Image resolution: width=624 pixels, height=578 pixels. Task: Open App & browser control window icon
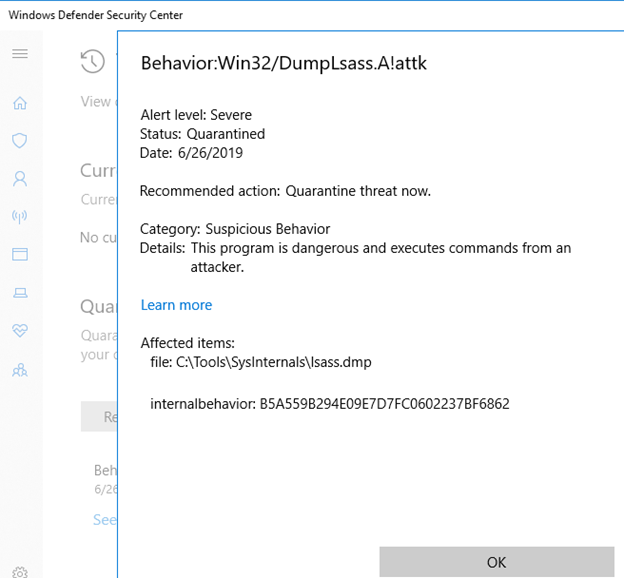pos(20,254)
